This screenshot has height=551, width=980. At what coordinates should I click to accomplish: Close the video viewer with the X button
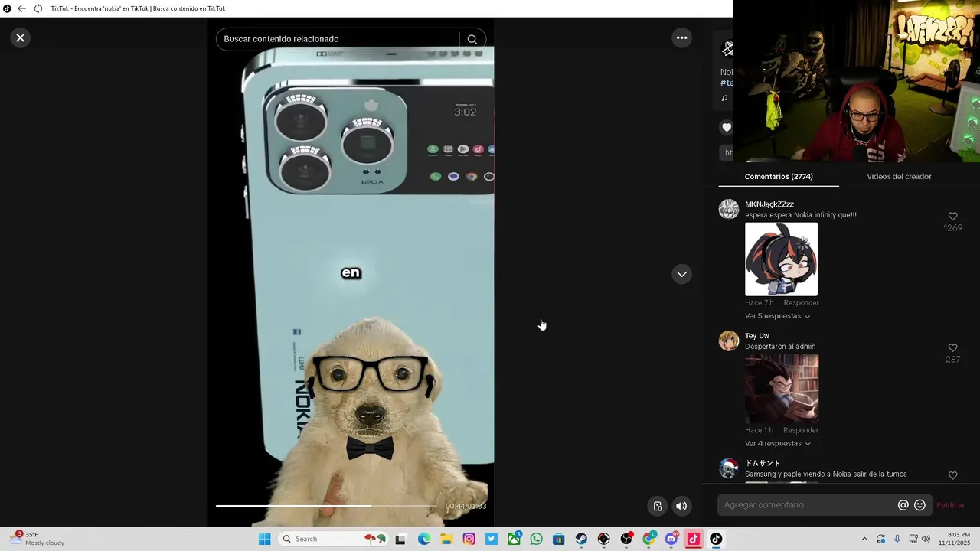[21, 37]
